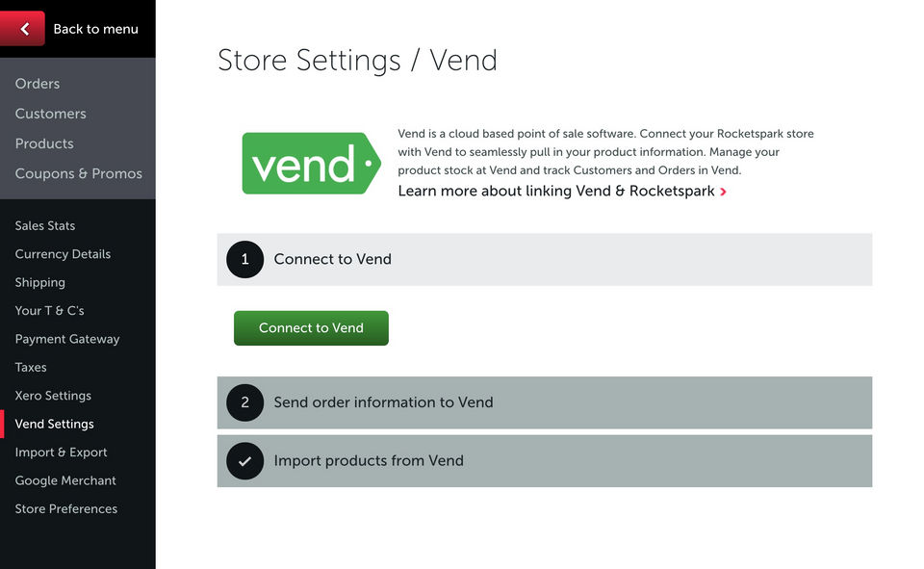Open Coupons & Promos section
The height and width of the screenshot is (569, 924).
[79, 173]
